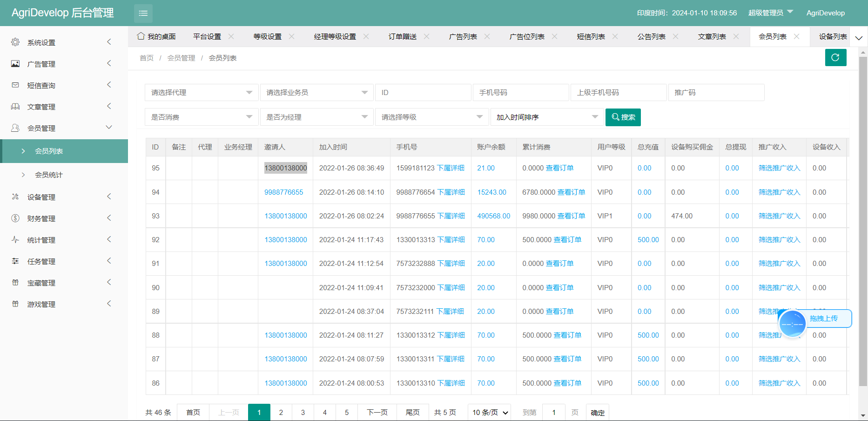Click the 系统设置 gear icon
This screenshot has height=421, width=868.
click(x=15, y=42)
